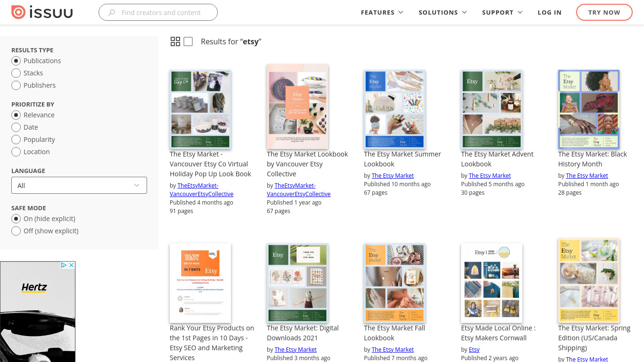This screenshot has height=362, width=644.
Task: Click the search magnifier icon
Action: (x=112, y=13)
